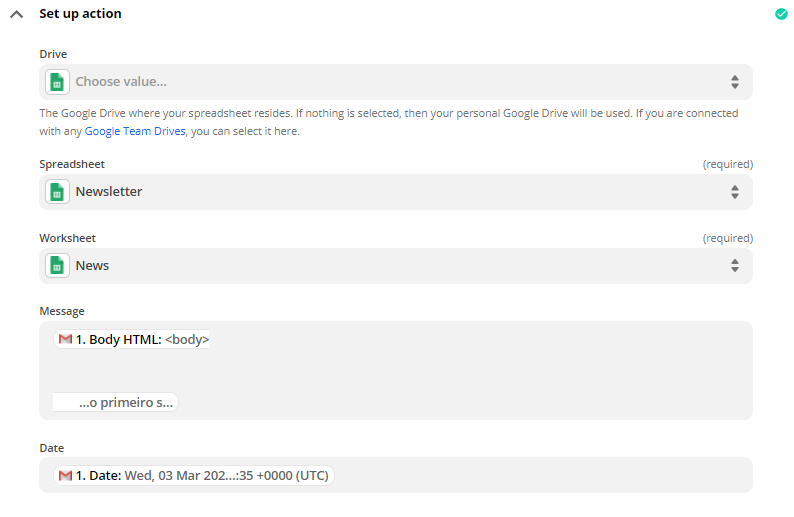Viewport: 794px width, 517px height.
Task: Click the 'Choose value...' Drive placeholder
Action: [121, 82]
